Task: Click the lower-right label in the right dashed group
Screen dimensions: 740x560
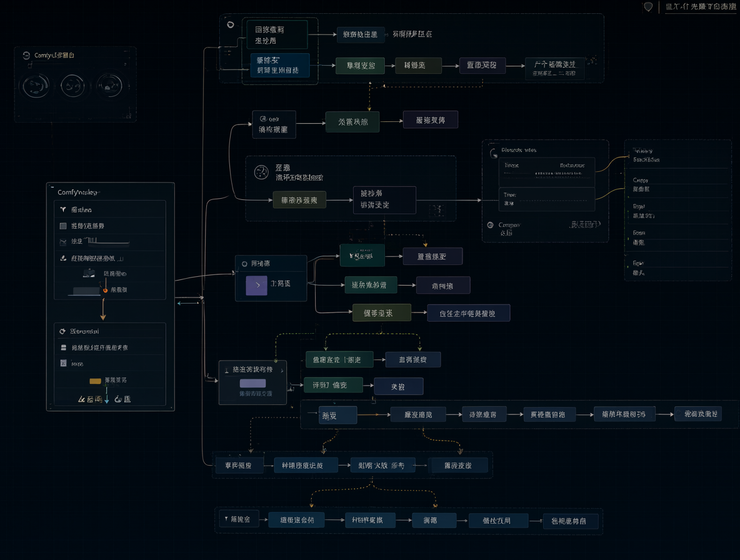Action: pos(585,224)
